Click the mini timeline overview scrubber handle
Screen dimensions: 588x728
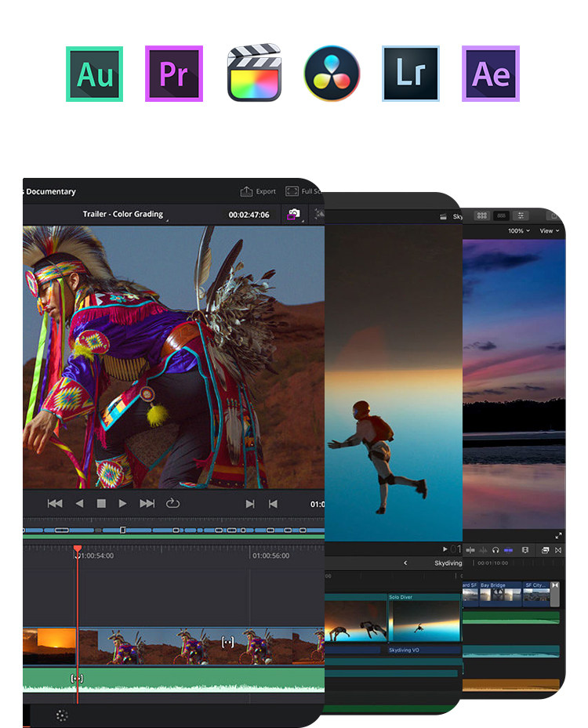[122, 530]
